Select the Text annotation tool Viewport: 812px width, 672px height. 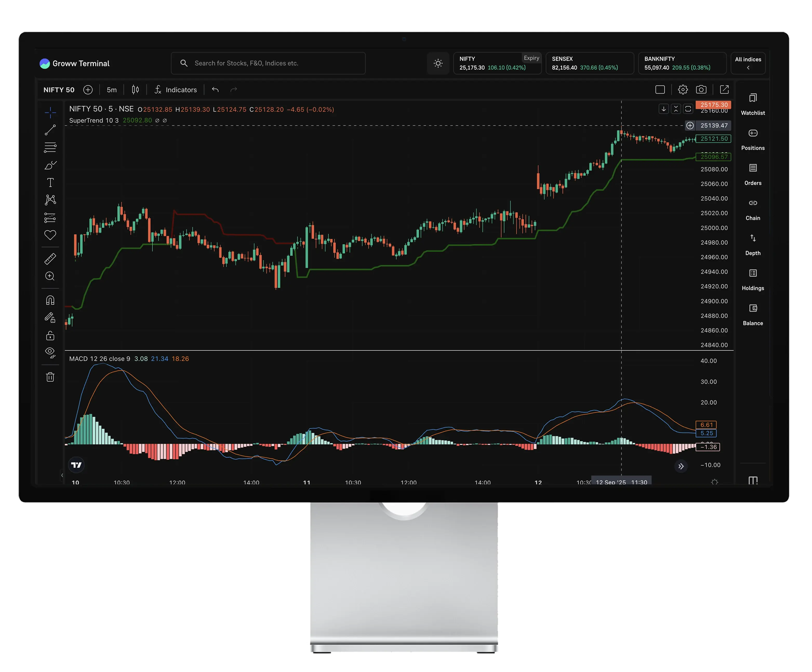(x=50, y=183)
